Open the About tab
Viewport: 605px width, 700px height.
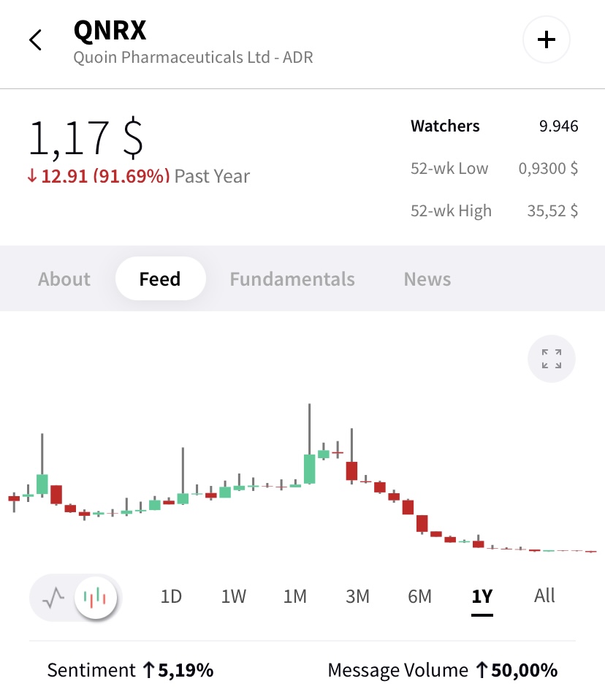click(x=64, y=279)
